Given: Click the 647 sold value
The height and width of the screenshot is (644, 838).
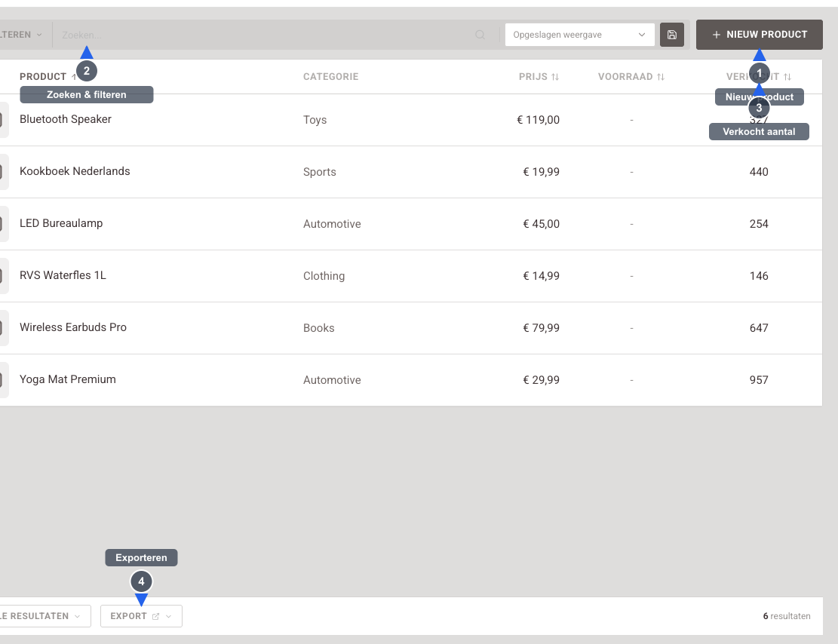Looking at the screenshot, I should point(759,328).
